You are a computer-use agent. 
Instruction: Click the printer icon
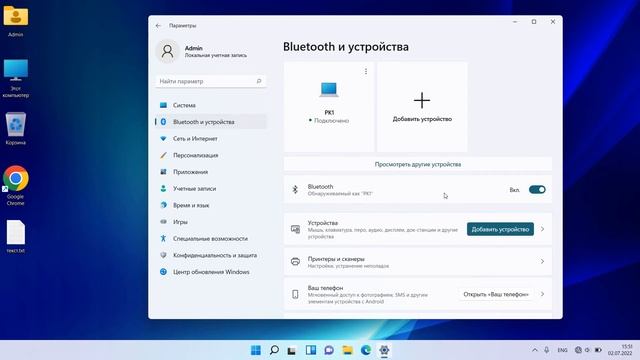295,262
